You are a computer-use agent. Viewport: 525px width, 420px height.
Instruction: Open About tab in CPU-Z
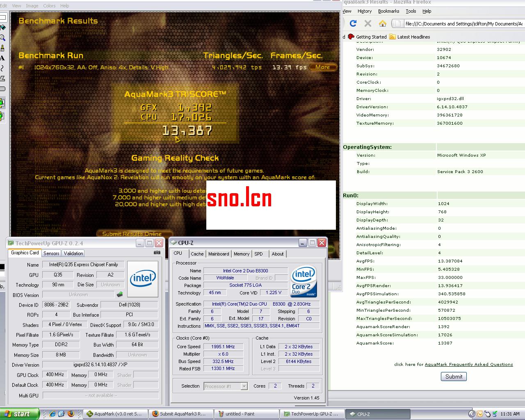tap(278, 254)
